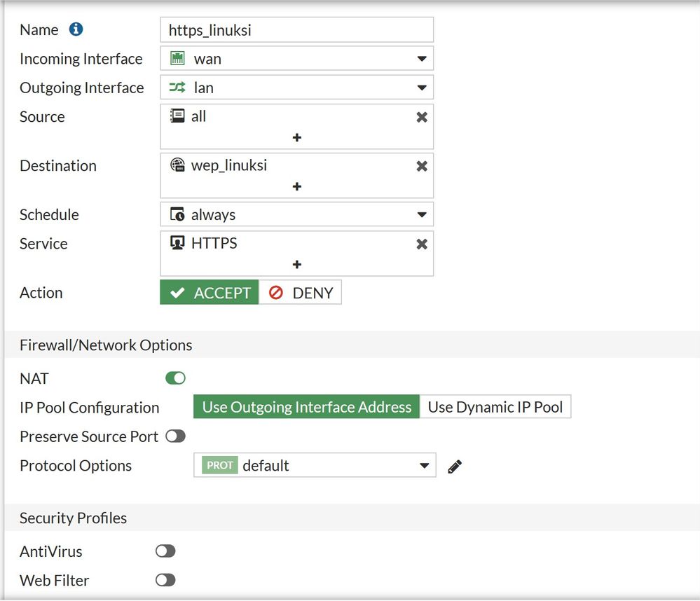Select Use Dynamic IP Pool option
The height and width of the screenshot is (601, 700).
click(x=495, y=407)
